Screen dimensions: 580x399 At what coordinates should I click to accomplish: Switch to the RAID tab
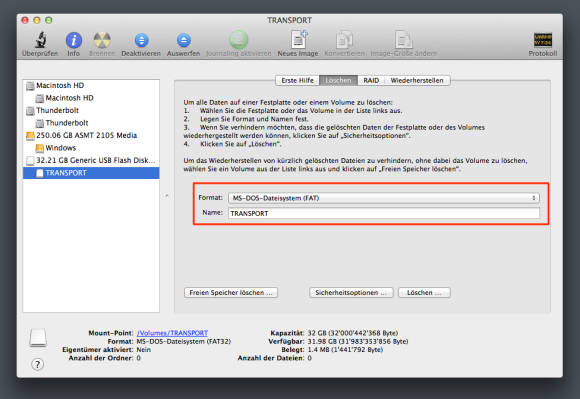[x=371, y=80]
